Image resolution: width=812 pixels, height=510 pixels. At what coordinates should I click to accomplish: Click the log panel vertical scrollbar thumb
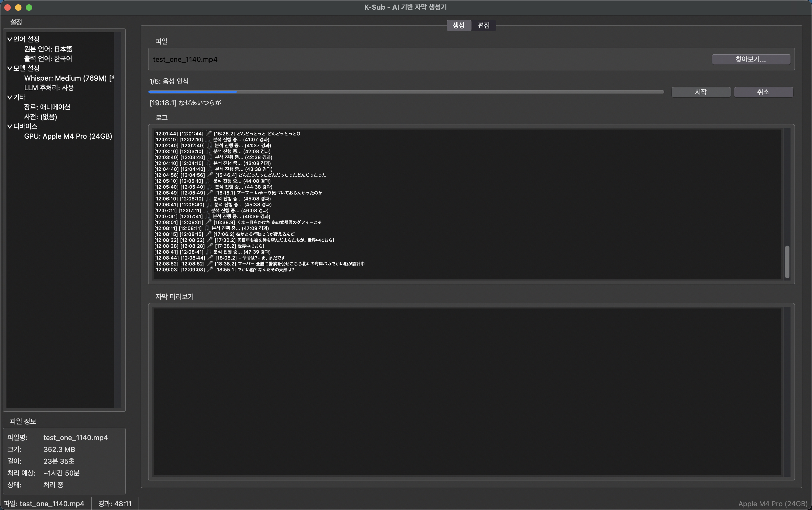(787, 262)
